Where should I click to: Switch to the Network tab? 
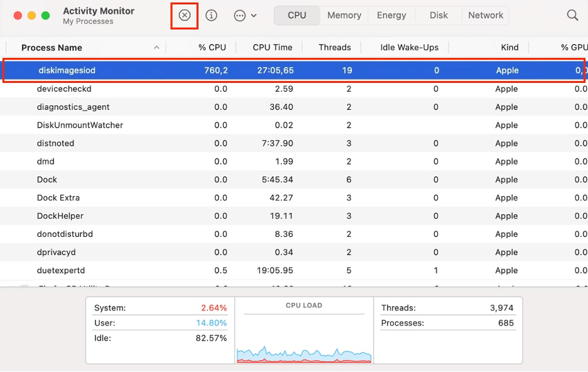pos(485,15)
